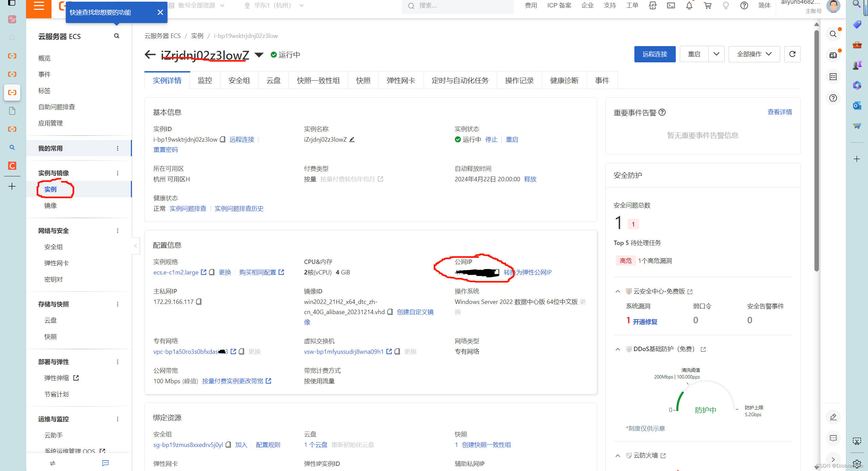Click the 远程连接 blue button
The image size is (868, 471).
click(x=654, y=54)
